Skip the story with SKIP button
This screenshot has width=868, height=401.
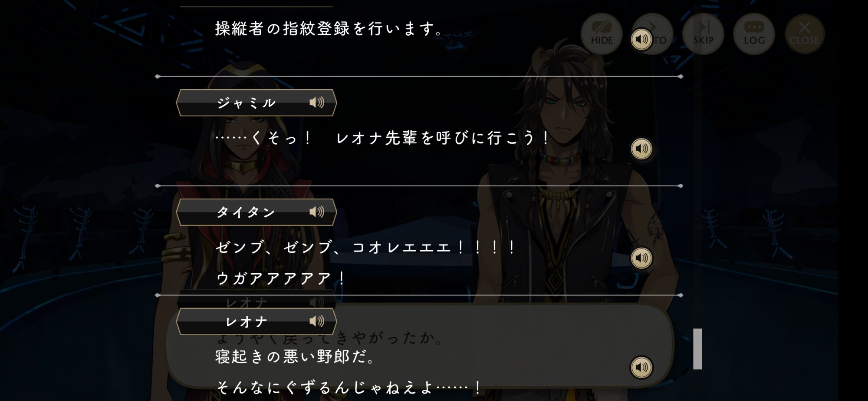point(703,34)
